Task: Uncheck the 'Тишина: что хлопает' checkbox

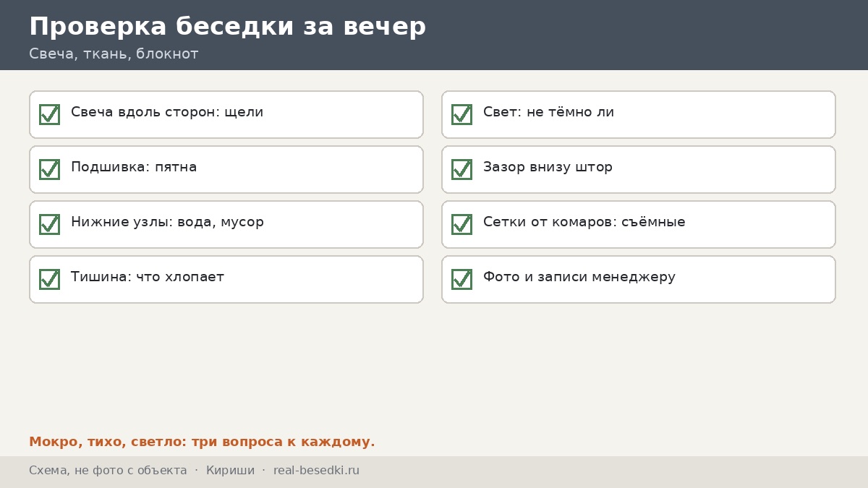Action: point(49,279)
